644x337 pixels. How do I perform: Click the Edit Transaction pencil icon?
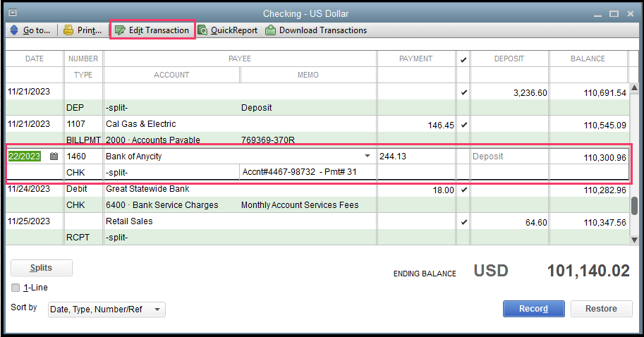[x=119, y=30]
